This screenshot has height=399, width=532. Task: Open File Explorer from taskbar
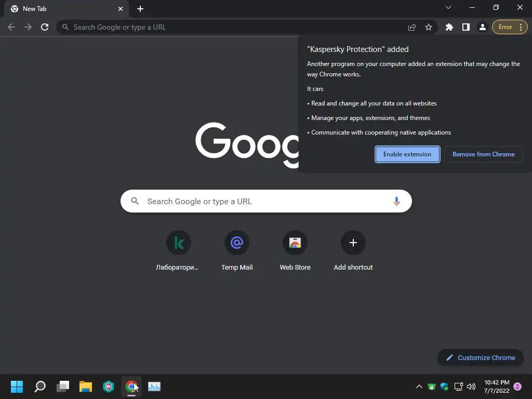click(x=86, y=386)
